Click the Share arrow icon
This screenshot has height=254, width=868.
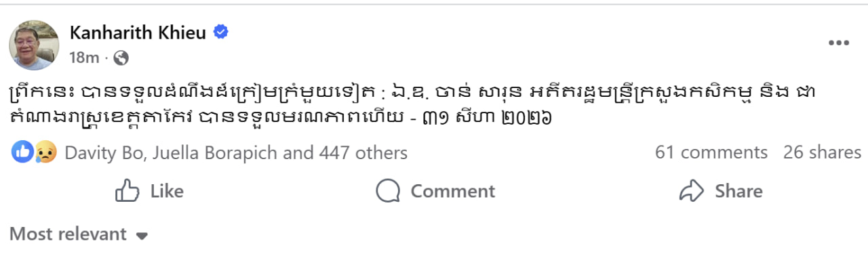[x=692, y=191]
